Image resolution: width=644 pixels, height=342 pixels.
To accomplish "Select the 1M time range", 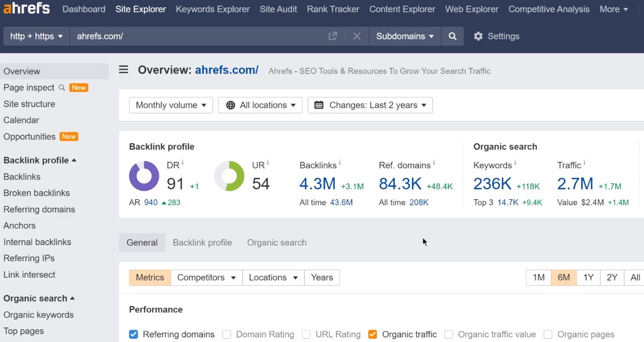I will click(x=538, y=278).
